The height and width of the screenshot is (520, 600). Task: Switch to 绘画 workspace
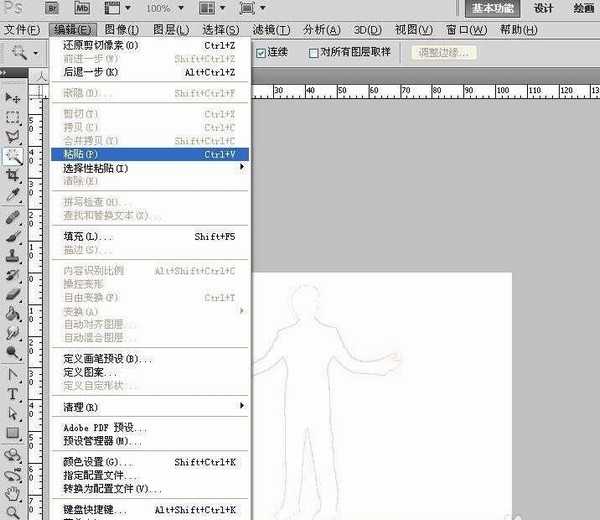[x=584, y=8]
